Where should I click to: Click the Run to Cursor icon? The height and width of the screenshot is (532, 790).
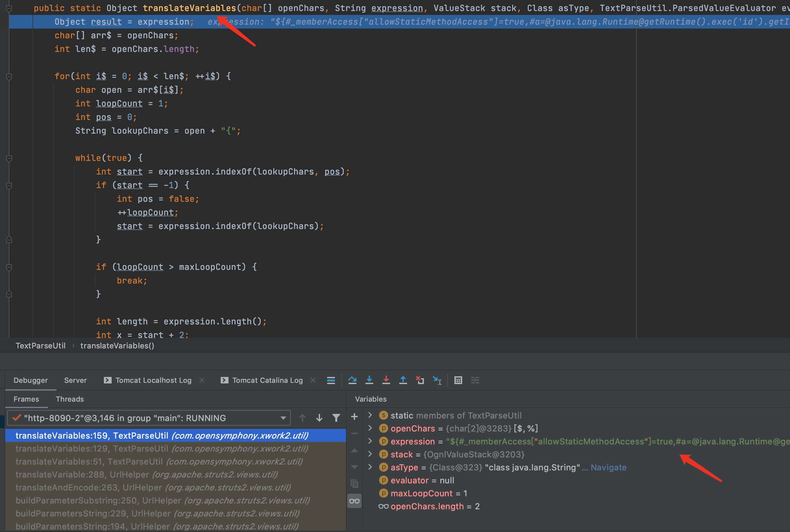(x=437, y=380)
